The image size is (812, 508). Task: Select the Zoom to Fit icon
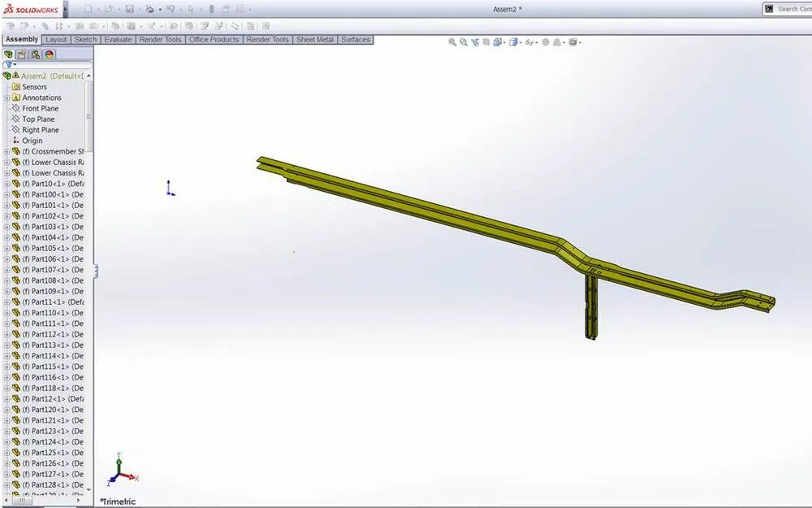[x=452, y=41]
